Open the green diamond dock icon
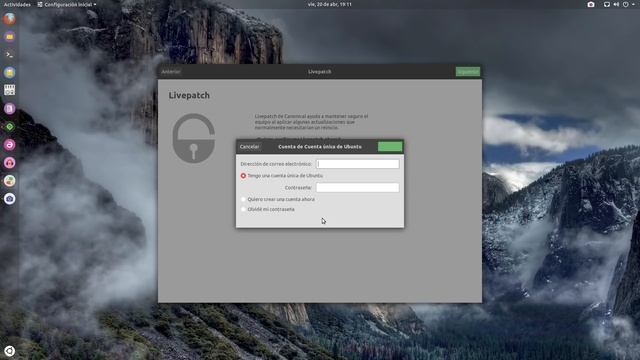This screenshot has width=640, height=360. [x=9, y=127]
